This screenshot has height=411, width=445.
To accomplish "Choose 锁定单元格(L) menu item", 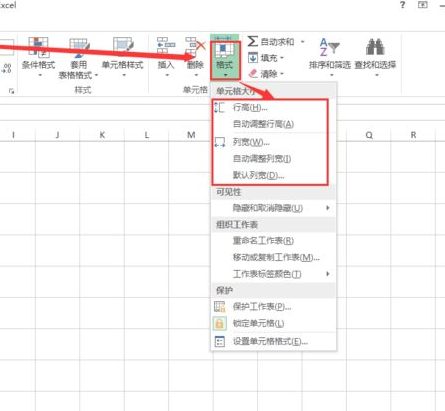I will (x=273, y=323).
